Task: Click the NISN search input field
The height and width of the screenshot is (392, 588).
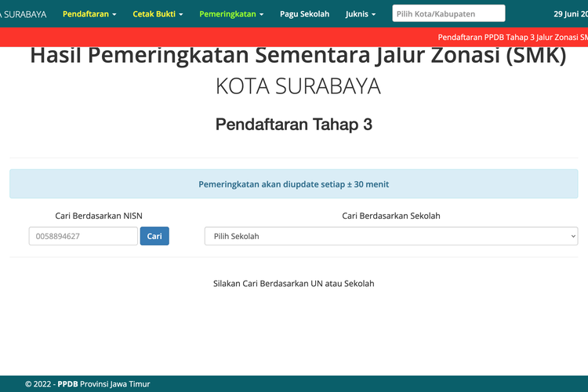Action: pos(83,236)
